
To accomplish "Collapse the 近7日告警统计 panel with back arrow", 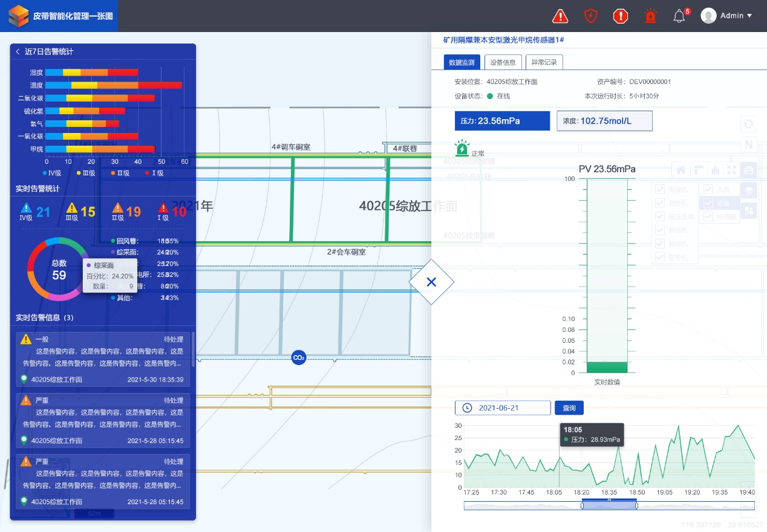I will coord(18,52).
